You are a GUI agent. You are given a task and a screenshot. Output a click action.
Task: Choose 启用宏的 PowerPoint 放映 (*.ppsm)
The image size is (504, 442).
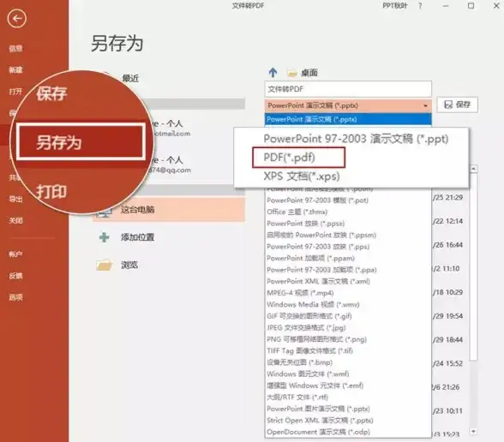(321, 235)
